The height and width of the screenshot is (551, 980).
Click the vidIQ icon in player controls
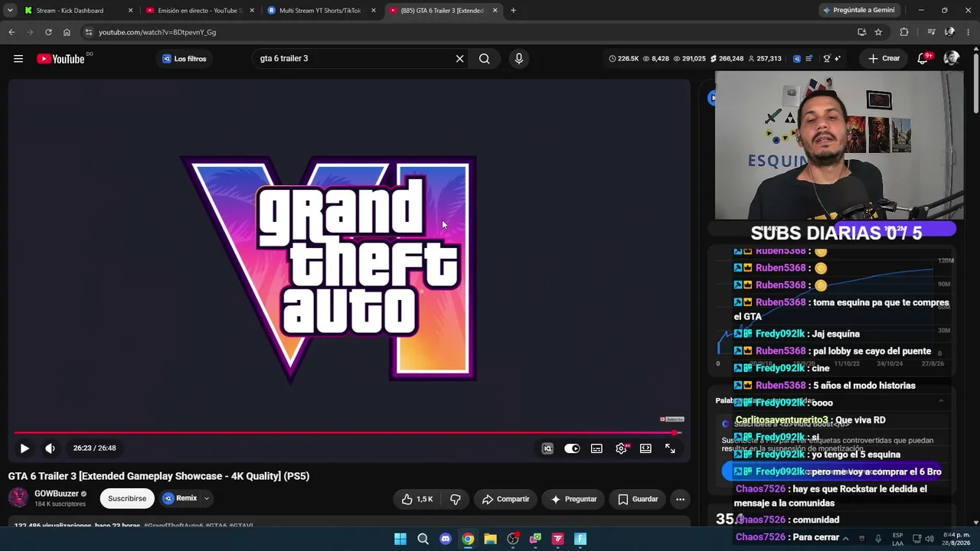[547, 448]
